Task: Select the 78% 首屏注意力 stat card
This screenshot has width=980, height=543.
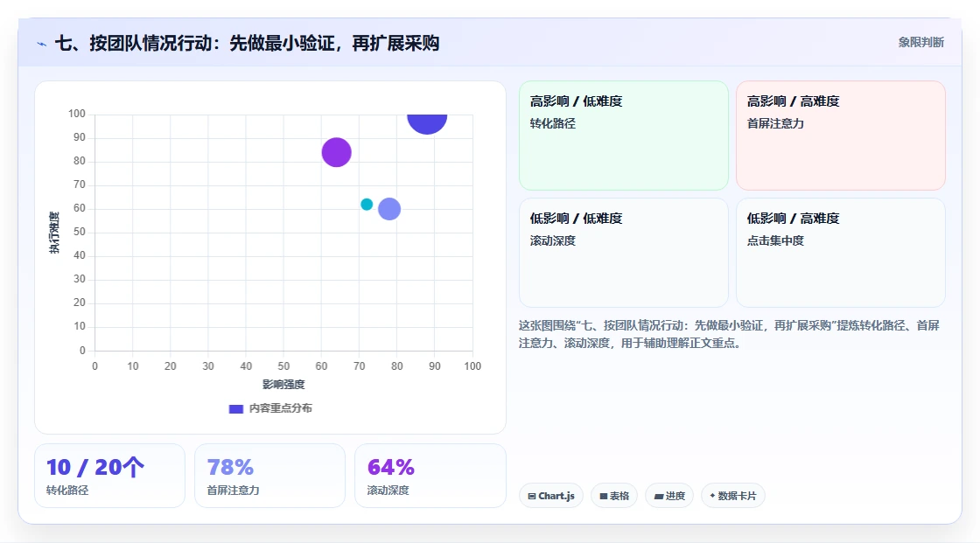Action: coord(270,476)
